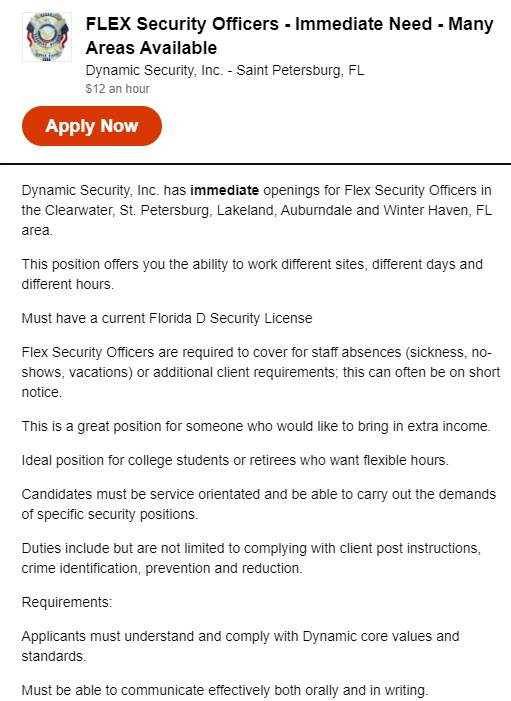The width and height of the screenshot is (511, 701).
Task: Click the Florida D Security License line
Action: (167, 318)
